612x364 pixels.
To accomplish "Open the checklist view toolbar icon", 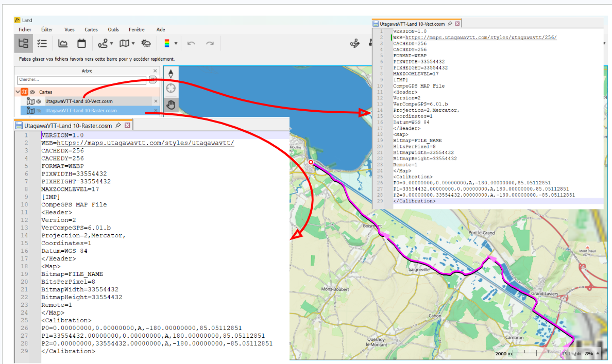I will pos(42,43).
